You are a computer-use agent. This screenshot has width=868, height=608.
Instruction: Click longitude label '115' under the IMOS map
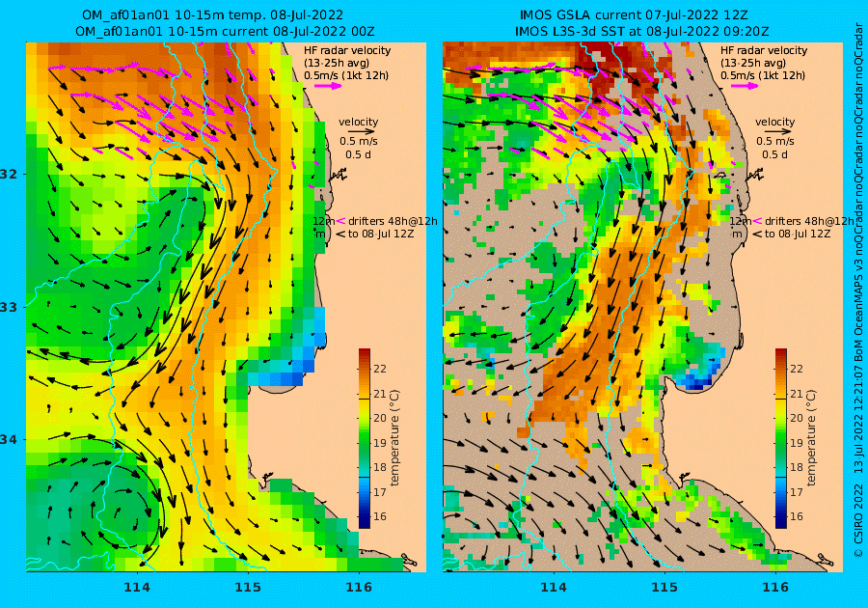665,588
